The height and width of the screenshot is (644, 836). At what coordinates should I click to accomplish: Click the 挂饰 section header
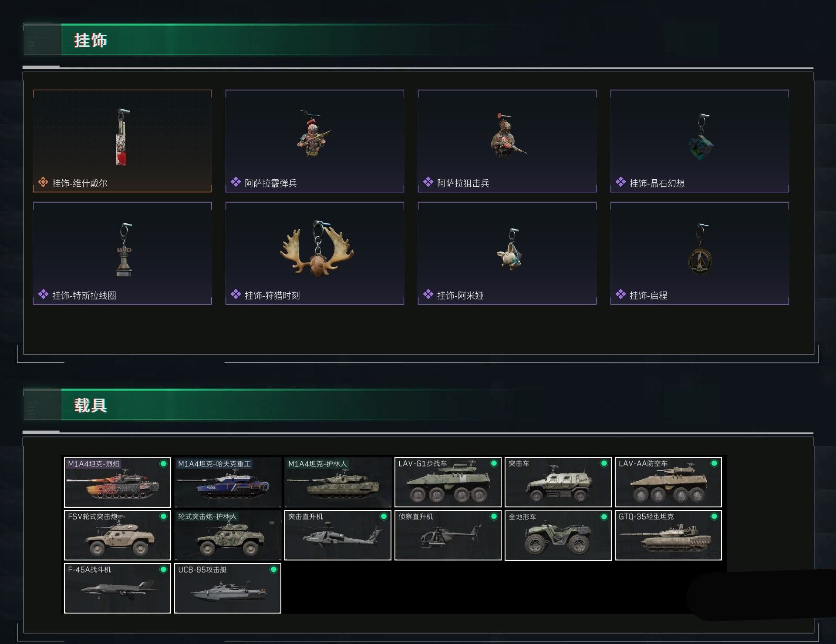[91, 40]
